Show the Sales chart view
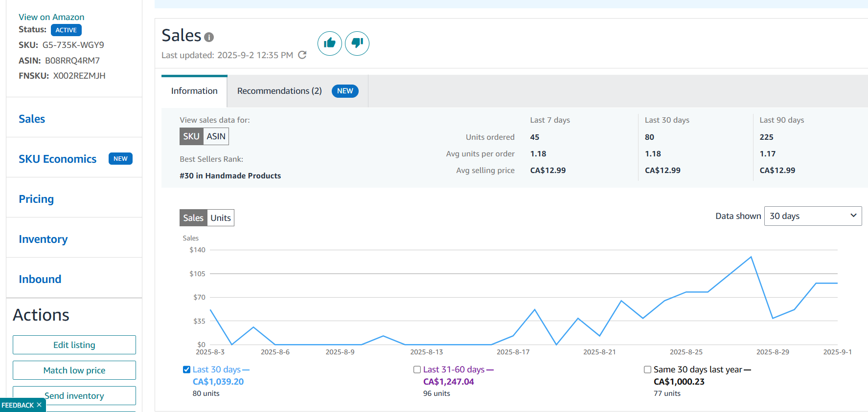Screen dimensions: 868x412 [193, 218]
